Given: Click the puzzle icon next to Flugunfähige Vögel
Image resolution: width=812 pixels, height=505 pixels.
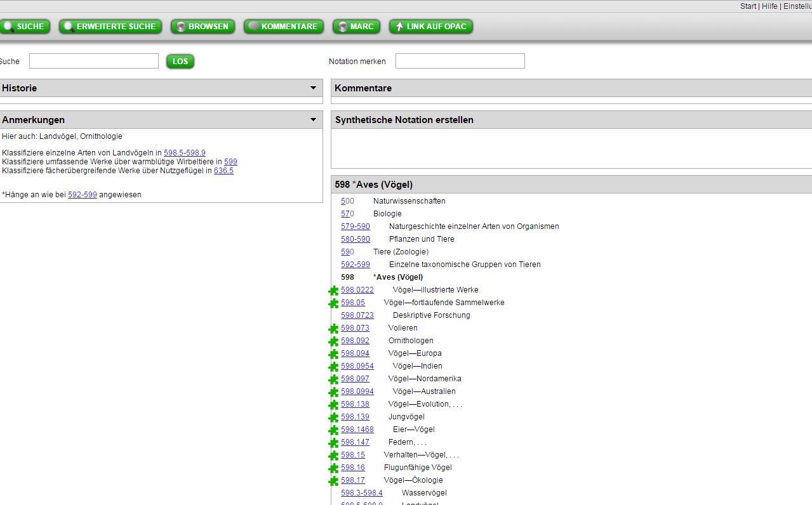Looking at the screenshot, I should (x=333, y=468).
